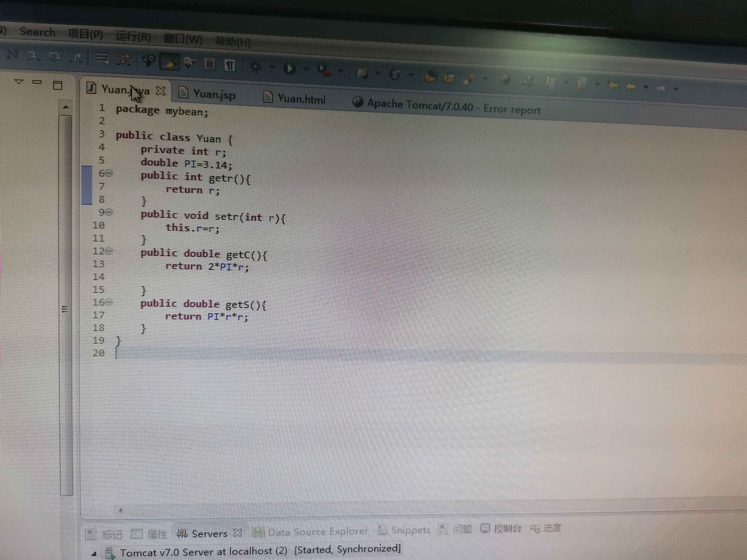Click the green Run button

289,68
